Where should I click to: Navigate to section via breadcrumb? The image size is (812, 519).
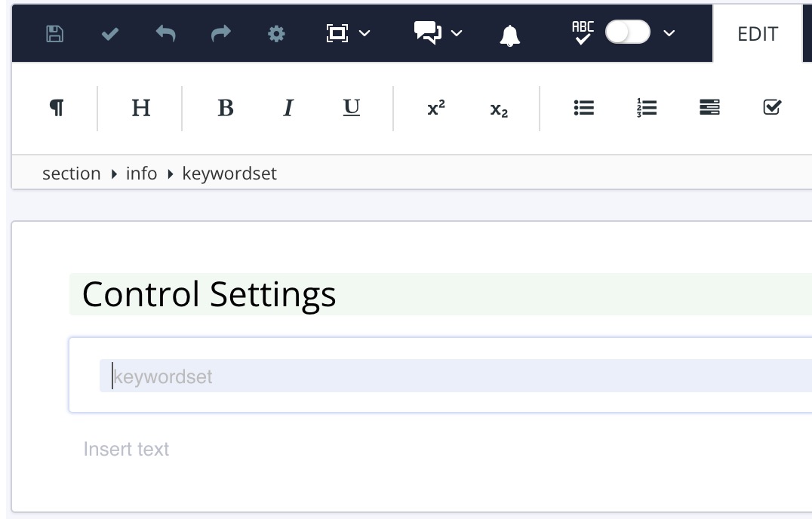[72, 173]
